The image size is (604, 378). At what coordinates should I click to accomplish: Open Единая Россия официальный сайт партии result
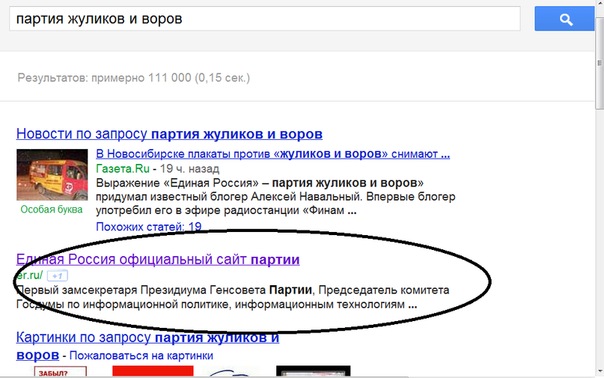pos(158,259)
